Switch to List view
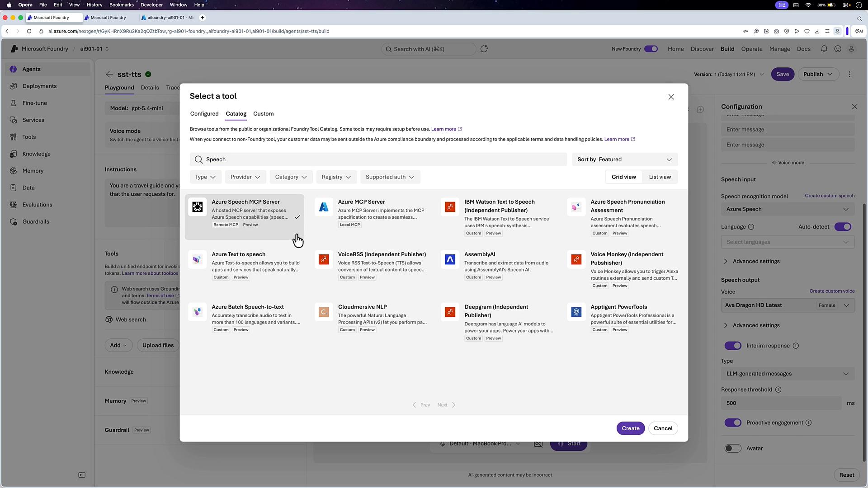This screenshot has width=868, height=488. (x=660, y=177)
